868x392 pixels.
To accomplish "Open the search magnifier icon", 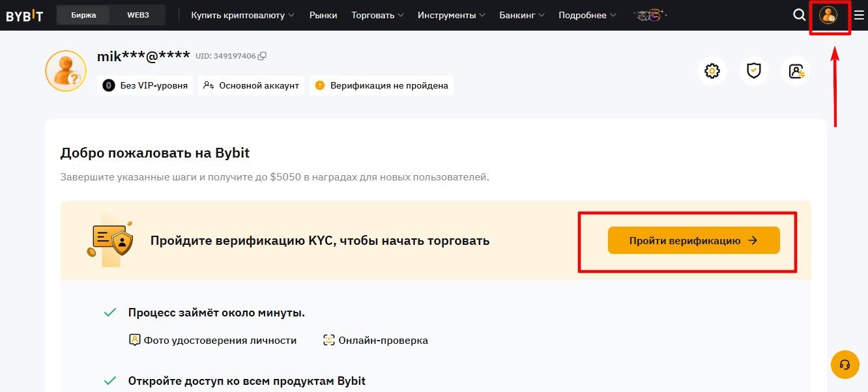I will point(799,15).
